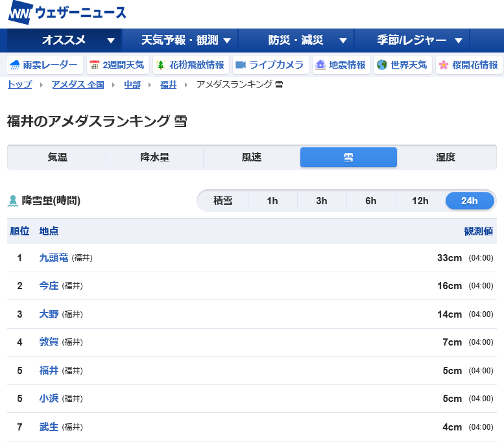Expand the 天気予報・観測 dropdown menu
The height and width of the screenshot is (446, 504).
click(186, 40)
